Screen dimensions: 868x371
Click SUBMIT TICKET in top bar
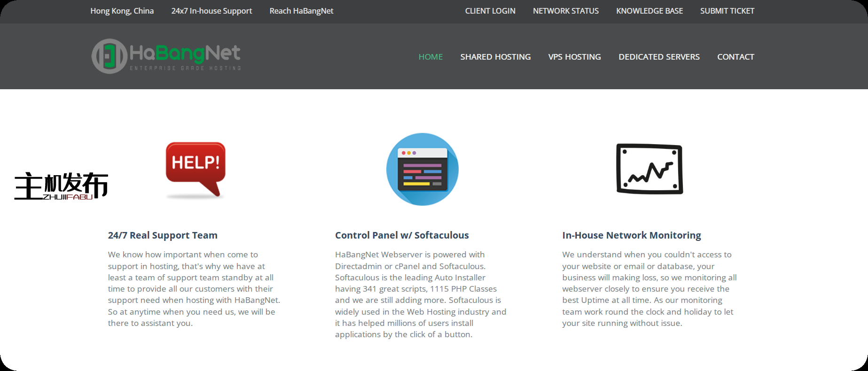point(727,11)
